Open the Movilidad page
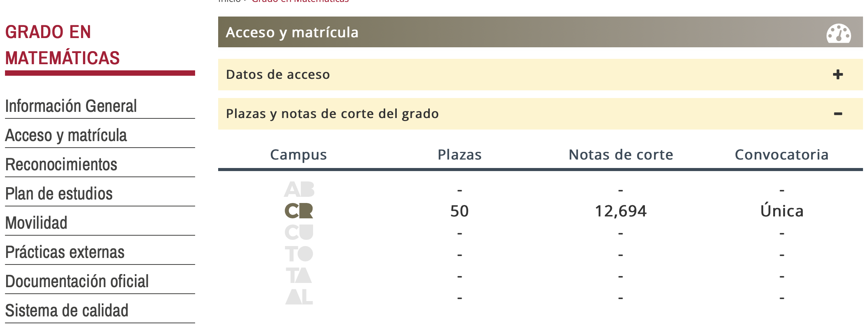The image size is (868, 326). 36,222
